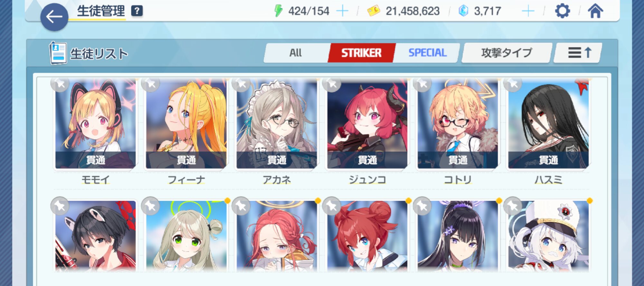This screenshot has height=286, width=644.
Task: Click the gold credits currency icon
Action: point(374,11)
